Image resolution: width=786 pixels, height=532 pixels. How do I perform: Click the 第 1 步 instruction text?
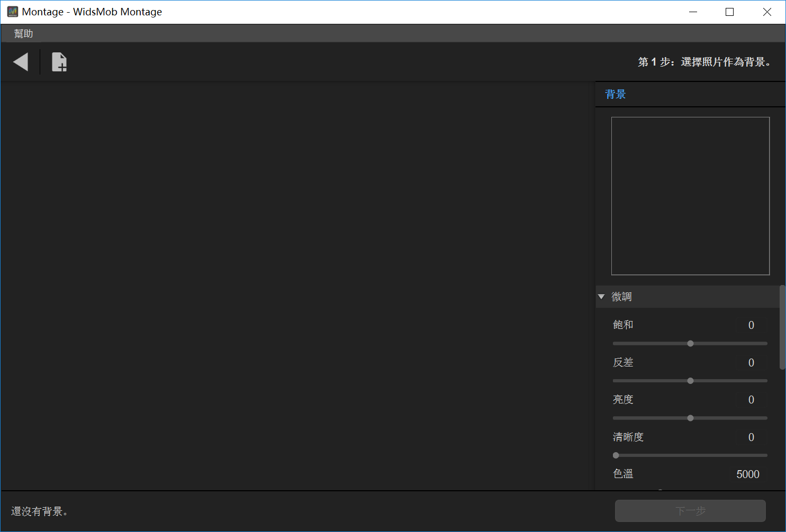pos(704,62)
